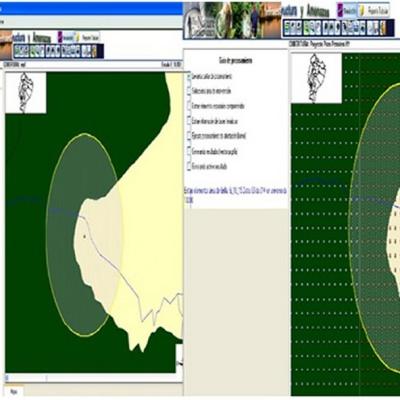
Task: Click the yellow-icon button in the right window header
Action: tap(374, 11)
